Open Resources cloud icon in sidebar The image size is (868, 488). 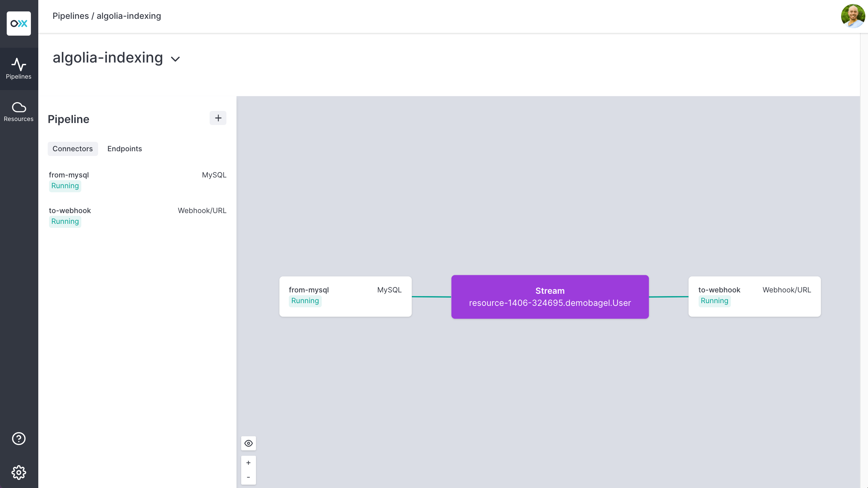click(19, 112)
